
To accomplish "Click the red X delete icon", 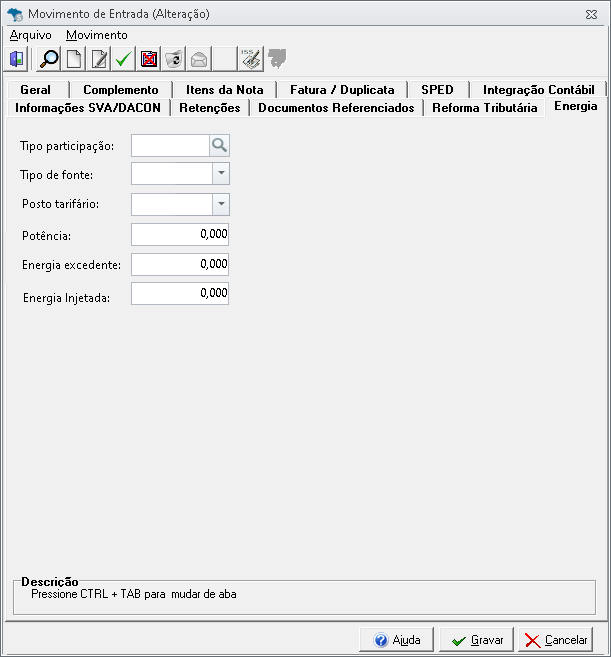I will (149, 59).
